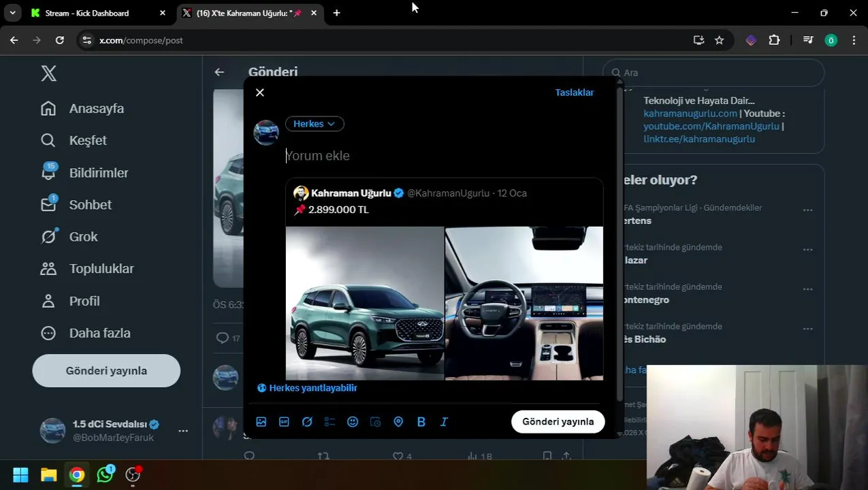Click sidebar Gönderi yayınla button
Screen dimensions: 868x490
click(106, 371)
